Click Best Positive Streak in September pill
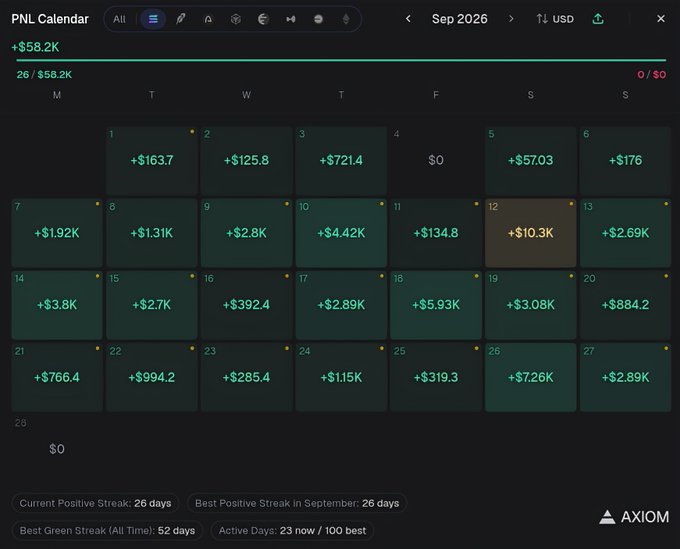680x549 pixels. [297, 503]
